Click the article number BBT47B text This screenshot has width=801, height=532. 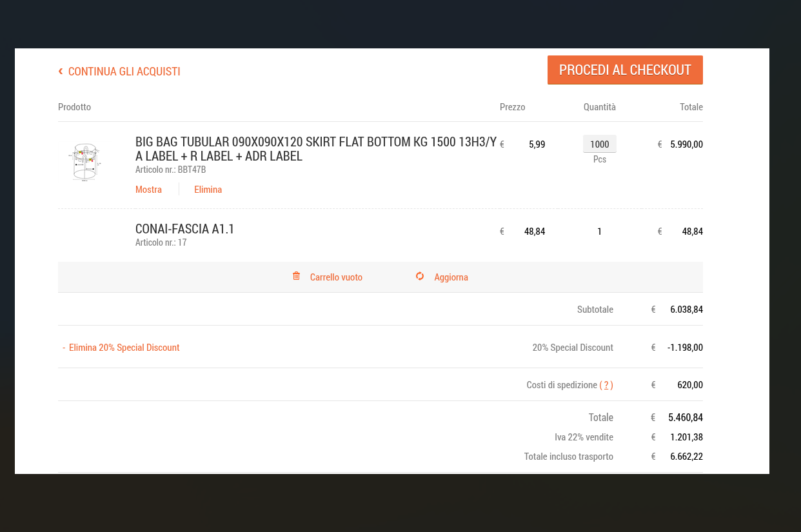click(x=170, y=170)
